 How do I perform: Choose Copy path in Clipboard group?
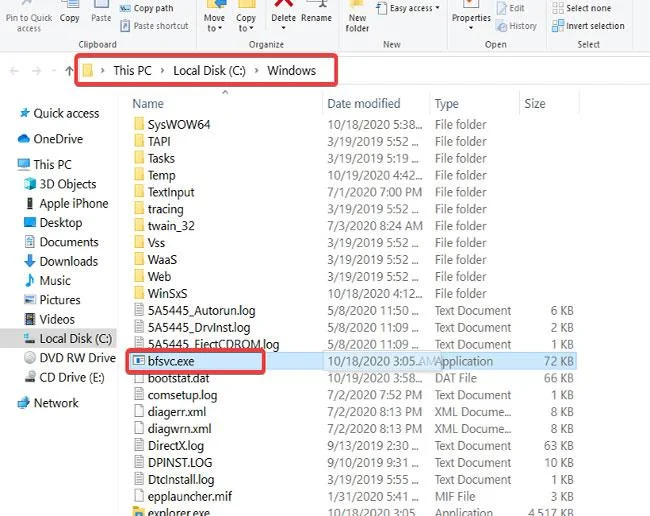pos(147,8)
